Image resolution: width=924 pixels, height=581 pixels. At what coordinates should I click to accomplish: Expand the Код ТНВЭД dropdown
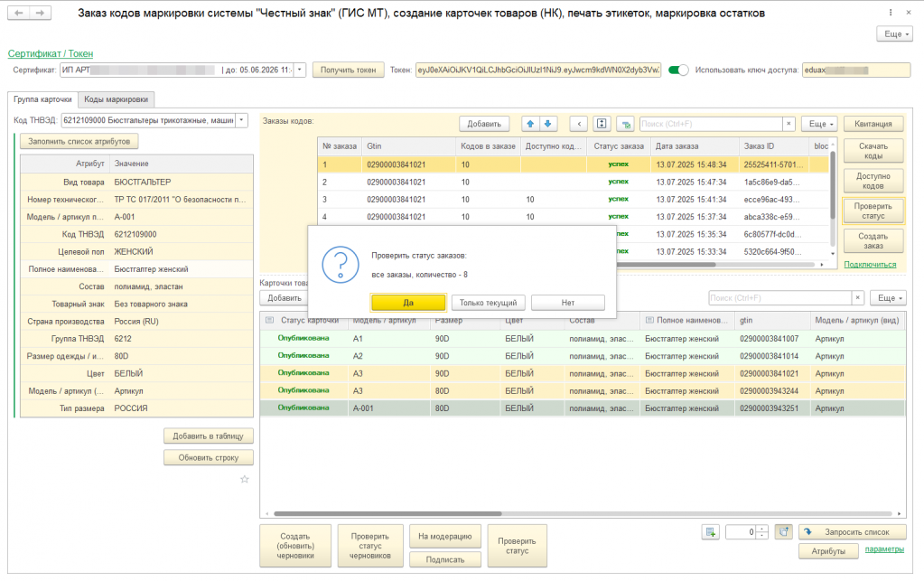tap(240, 120)
